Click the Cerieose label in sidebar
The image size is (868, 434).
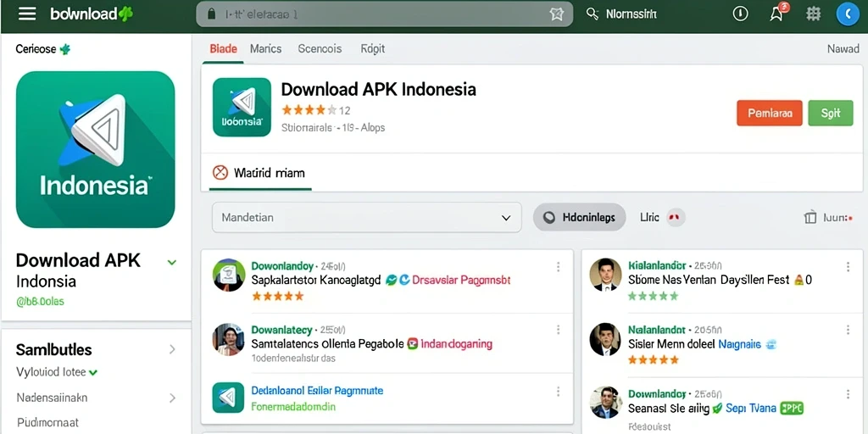click(x=36, y=49)
